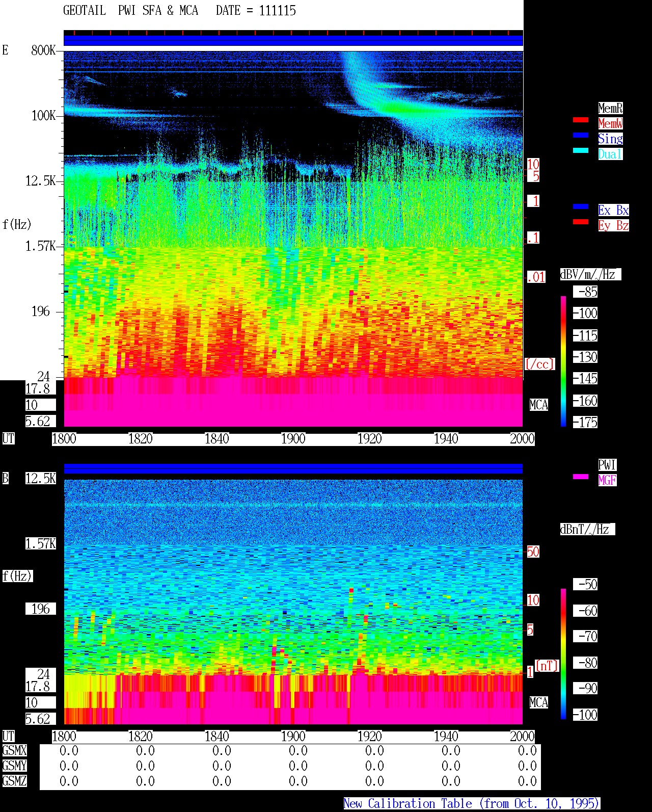Image resolution: width=652 pixels, height=812 pixels.
Task: Click the GSMX row label
Action: 14,751
